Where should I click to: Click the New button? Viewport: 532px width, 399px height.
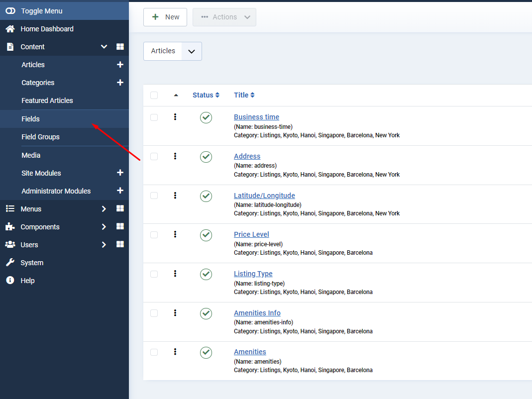tap(165, 17)
